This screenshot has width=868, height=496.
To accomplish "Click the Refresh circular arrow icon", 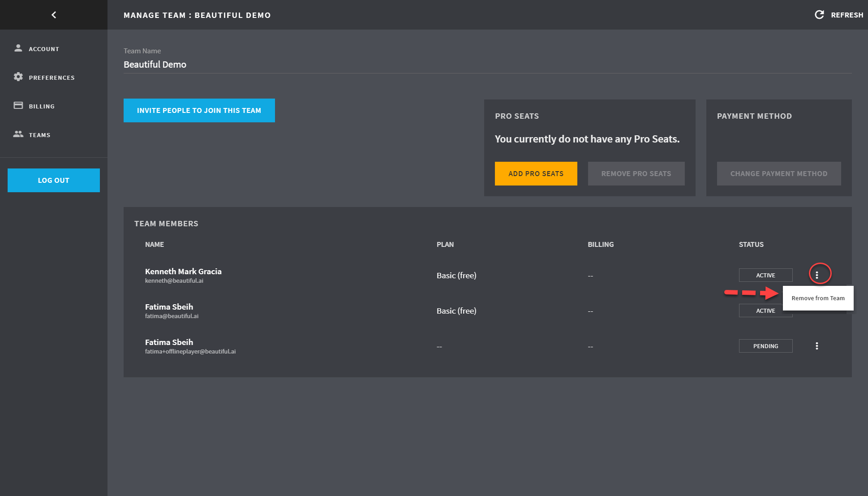I will coord(819,15).
